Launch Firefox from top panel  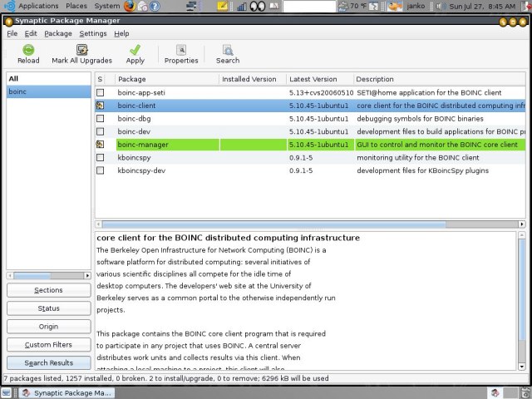point(130,6)
